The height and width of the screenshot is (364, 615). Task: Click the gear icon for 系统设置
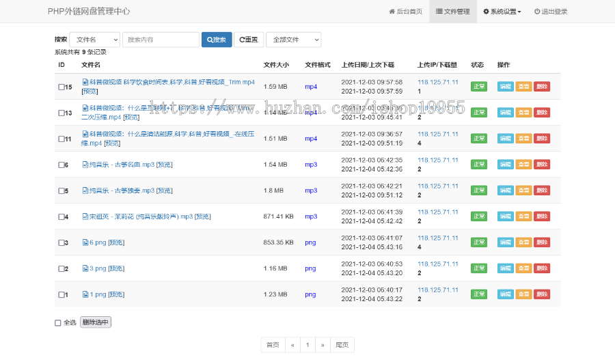point(487,12)
